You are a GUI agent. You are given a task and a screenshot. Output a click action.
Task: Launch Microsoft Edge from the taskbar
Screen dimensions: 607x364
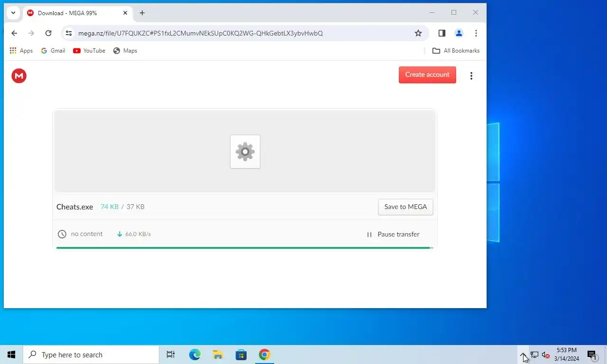[x=195, y=355]
